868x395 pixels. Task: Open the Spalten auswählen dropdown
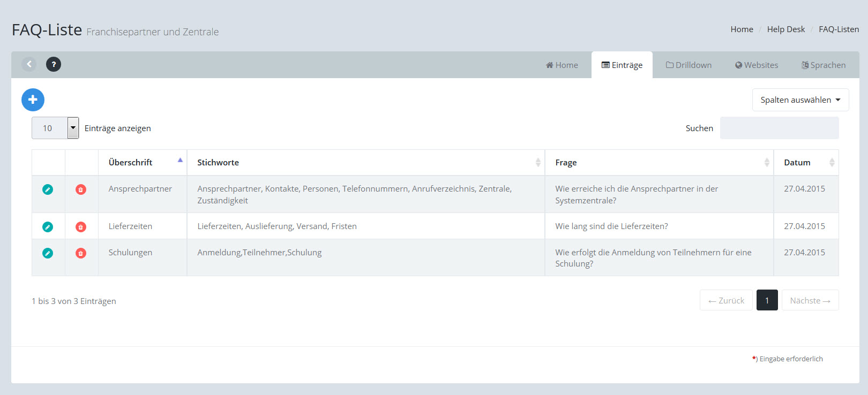800,100
